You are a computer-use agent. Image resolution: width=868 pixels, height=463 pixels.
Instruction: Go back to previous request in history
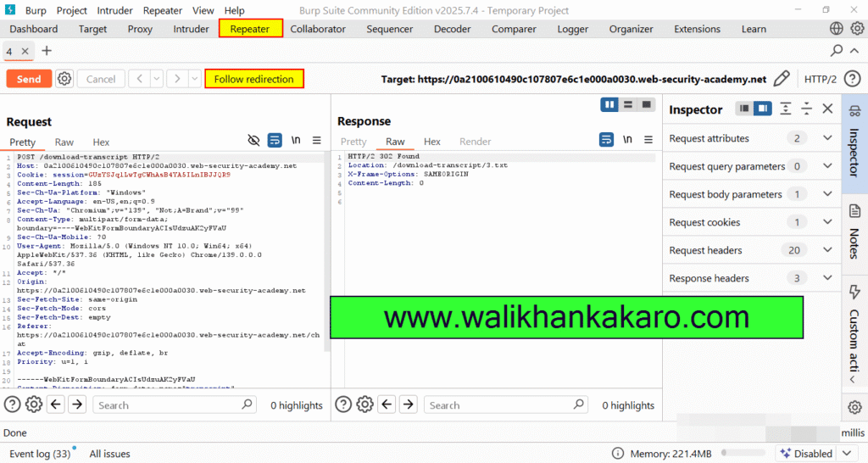pos(140,79)
